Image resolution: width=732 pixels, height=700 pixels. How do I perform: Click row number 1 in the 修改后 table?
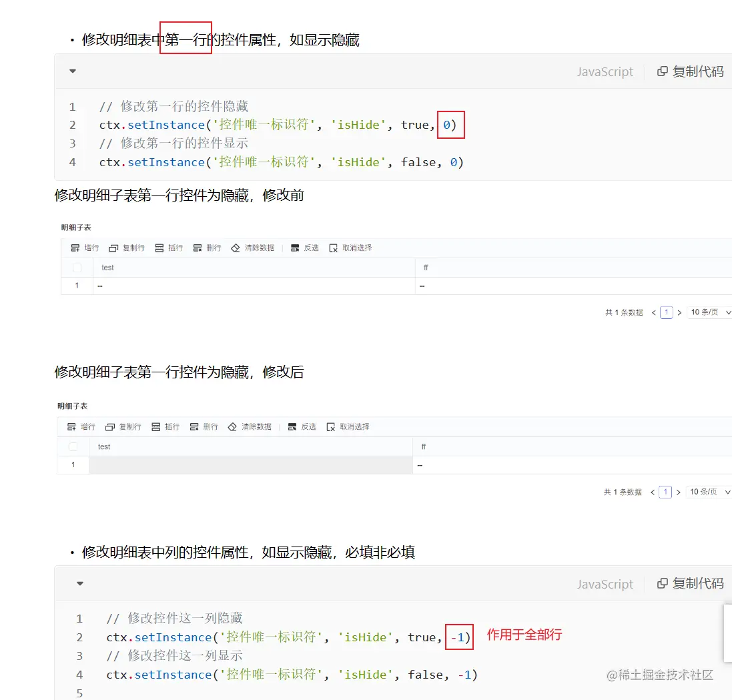tap(73, 464)
